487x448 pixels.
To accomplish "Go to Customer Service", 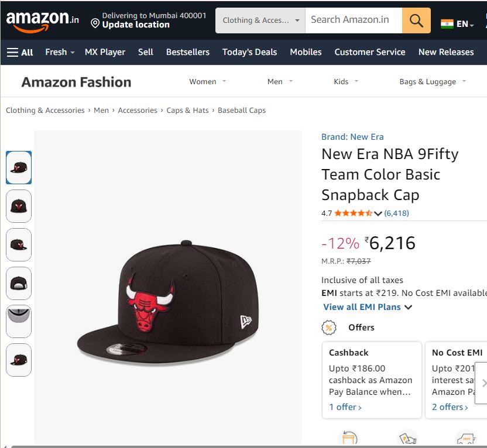I will 369,52.
